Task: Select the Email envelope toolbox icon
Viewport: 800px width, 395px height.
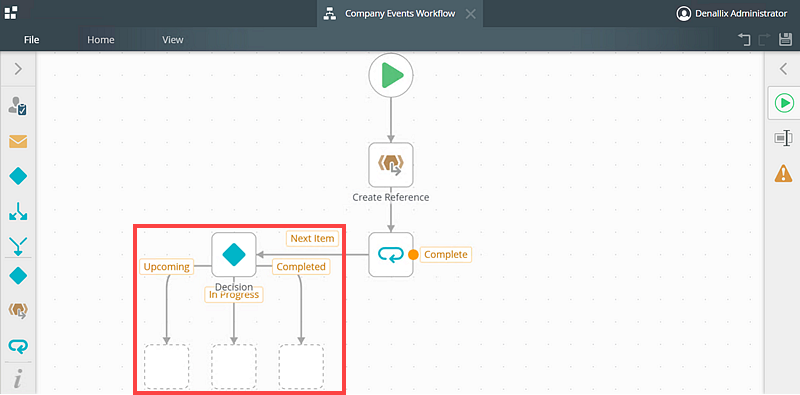Action: [18, 141]
